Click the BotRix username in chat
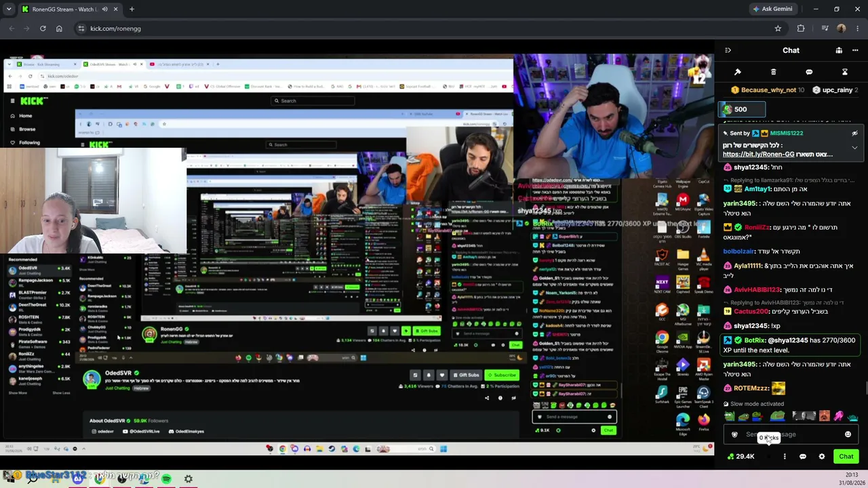This screenshot has width=868, height=488. point(755,340)
